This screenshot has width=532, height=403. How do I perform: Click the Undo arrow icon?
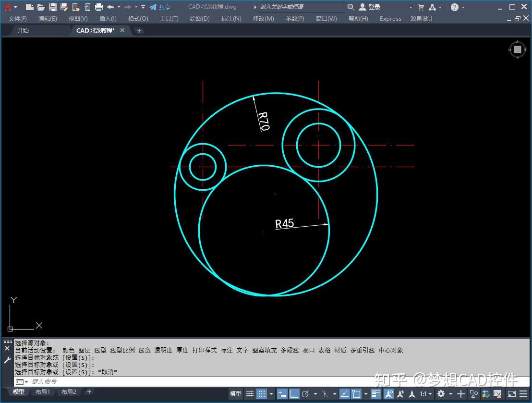point(110,7)
